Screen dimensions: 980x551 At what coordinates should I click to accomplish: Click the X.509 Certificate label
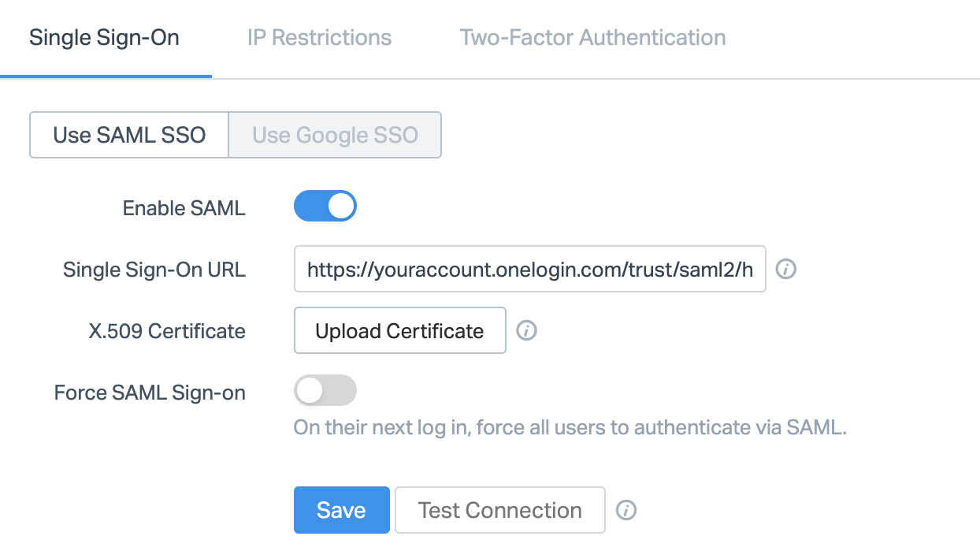tap(167, 331)
